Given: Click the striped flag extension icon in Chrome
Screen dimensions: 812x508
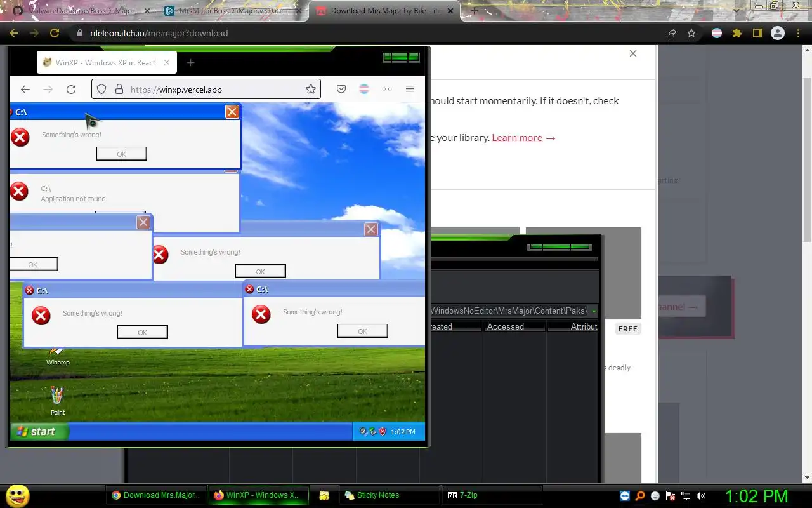Looking at the screenshot, I should pos(717,33).
